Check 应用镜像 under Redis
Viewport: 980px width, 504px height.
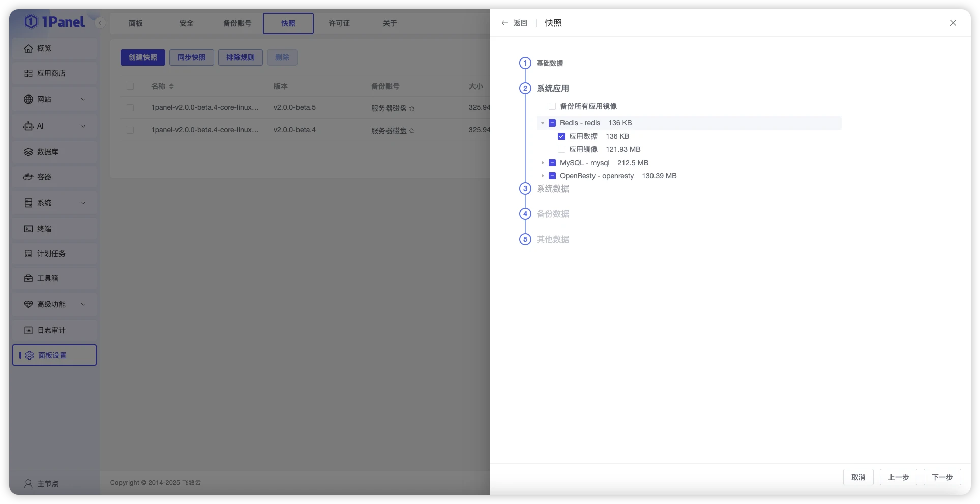(561, 149)
